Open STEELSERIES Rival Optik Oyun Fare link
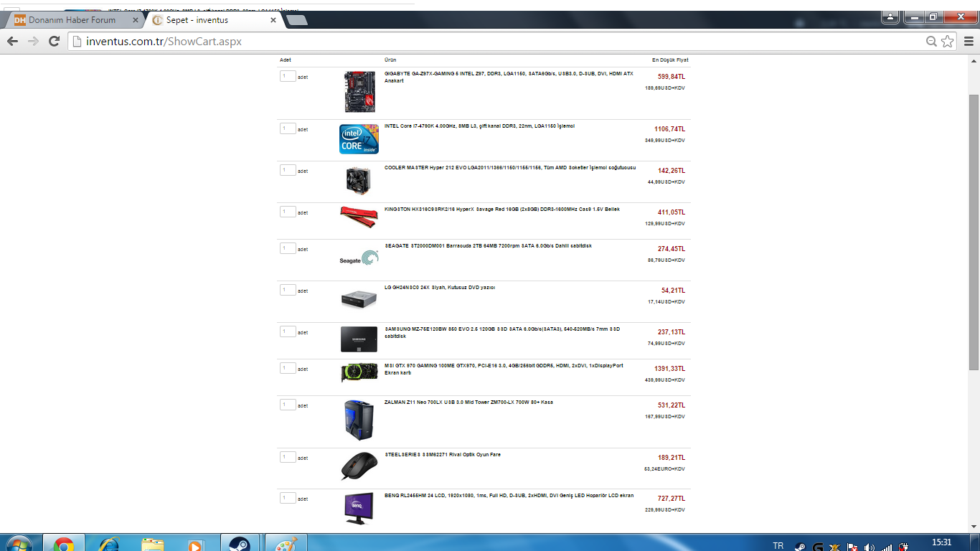The image size is (980, 551). pyautogui.click(x=443, y=455)
